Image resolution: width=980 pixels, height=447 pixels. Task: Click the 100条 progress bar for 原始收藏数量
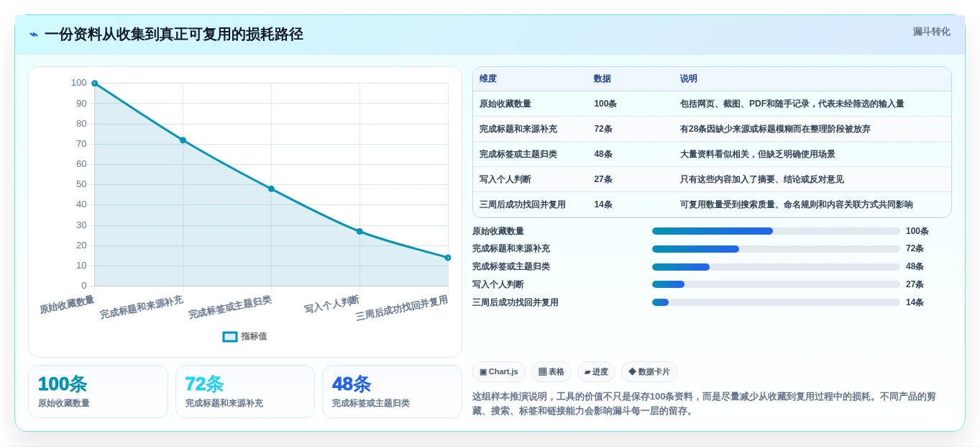(776, 231)
